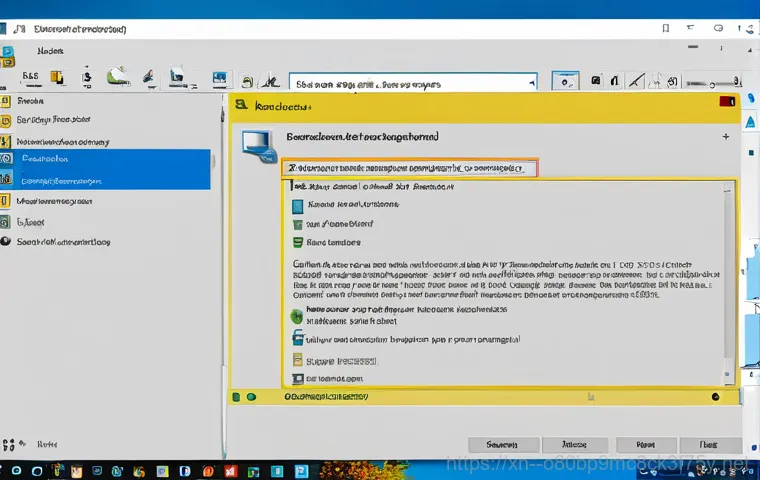Click the blue picture-frame monitor toolbar icon

point(220,78)
